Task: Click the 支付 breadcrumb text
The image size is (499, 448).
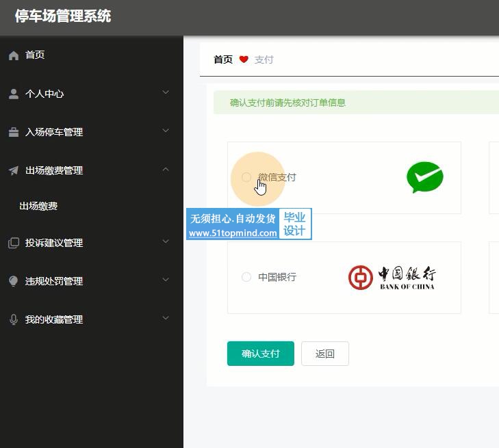Action: 264,60
